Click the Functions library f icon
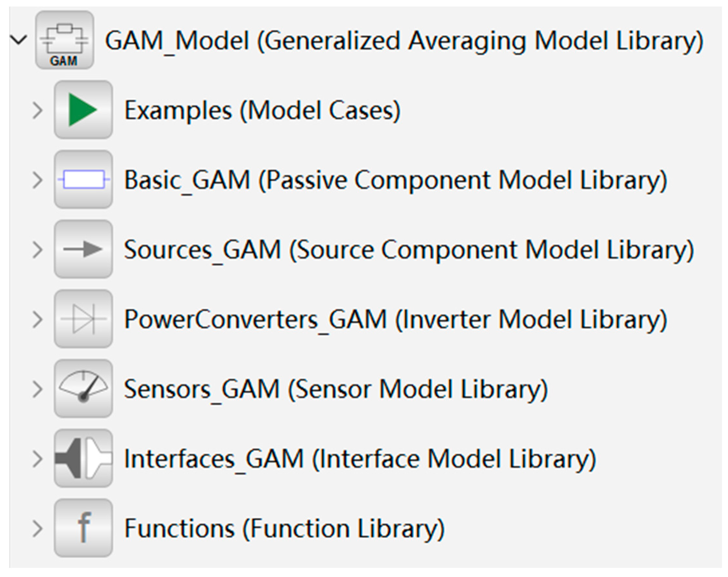The width and height of the screenshot is (728, 577). click(83, 528)
